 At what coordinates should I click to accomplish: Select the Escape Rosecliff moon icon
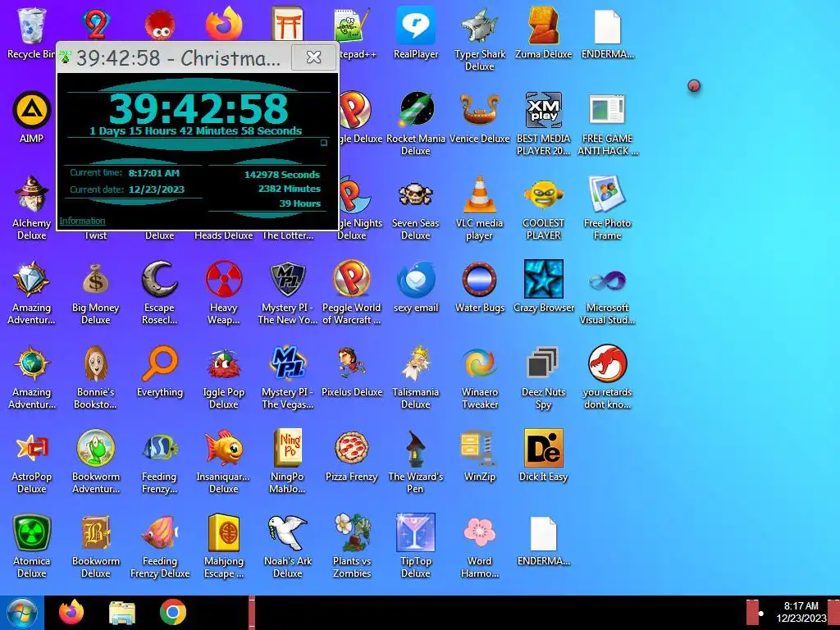click(160, 279)
